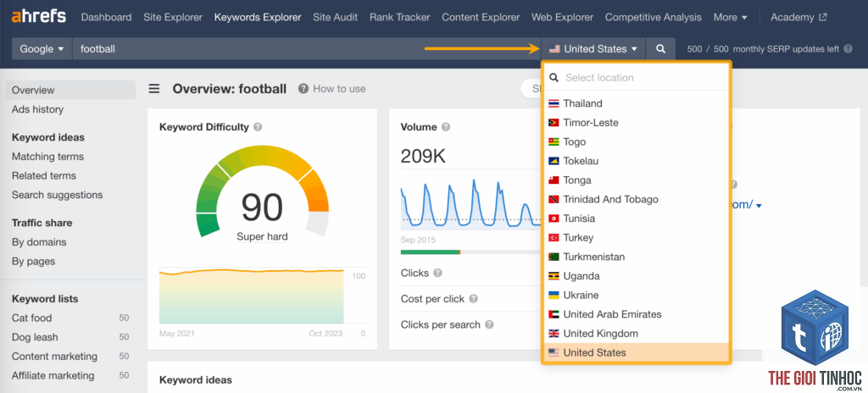This screenshot has height=393, width=868.
Task: Select the Uganda flag icon
Action: pos(554,275)
